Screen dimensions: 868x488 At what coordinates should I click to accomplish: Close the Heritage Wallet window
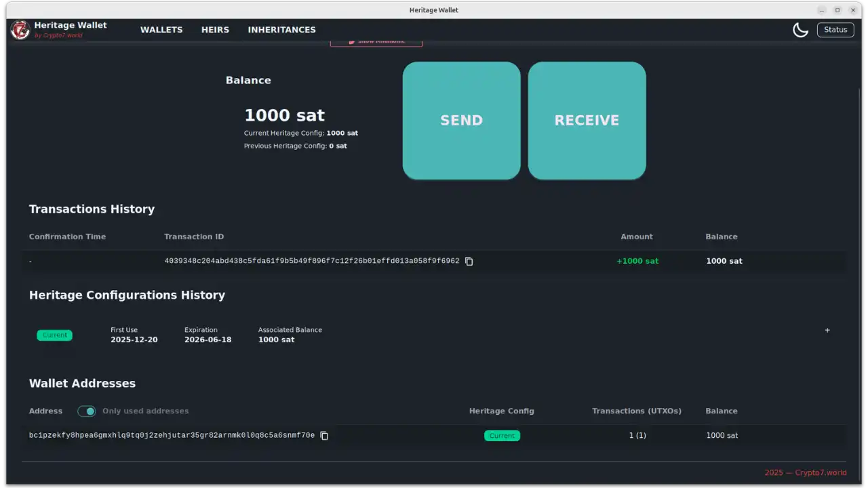point(853,10)
